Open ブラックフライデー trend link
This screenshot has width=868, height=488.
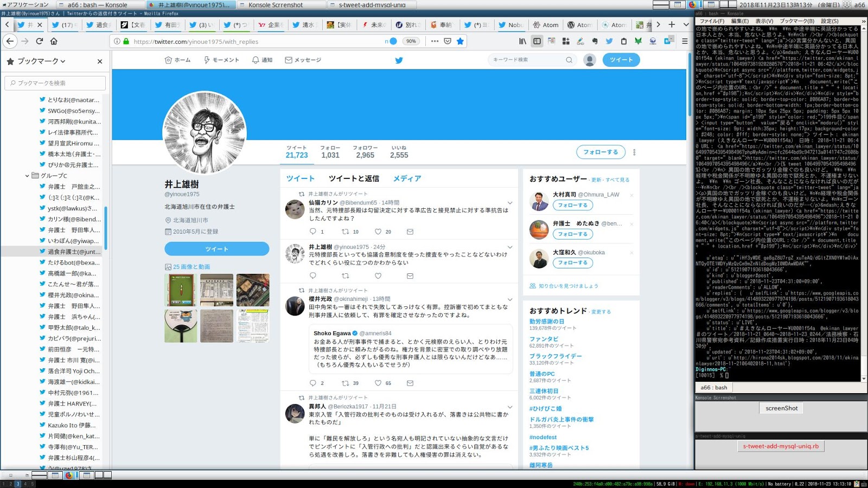click(556, 356)
